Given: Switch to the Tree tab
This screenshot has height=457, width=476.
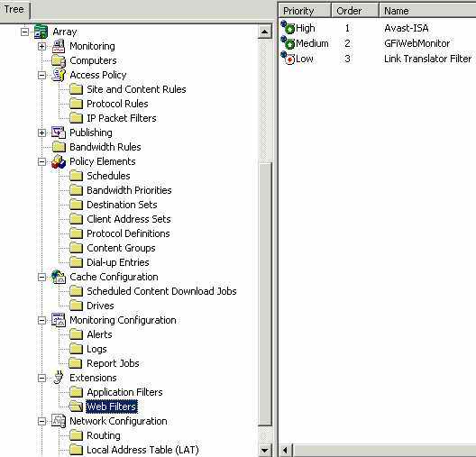Looking at the screenshot, I should pyautogui.click(x=14, y=10).
